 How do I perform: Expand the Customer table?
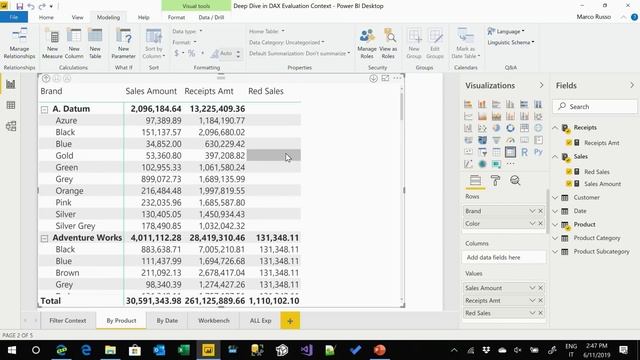(x=555, y=198)
